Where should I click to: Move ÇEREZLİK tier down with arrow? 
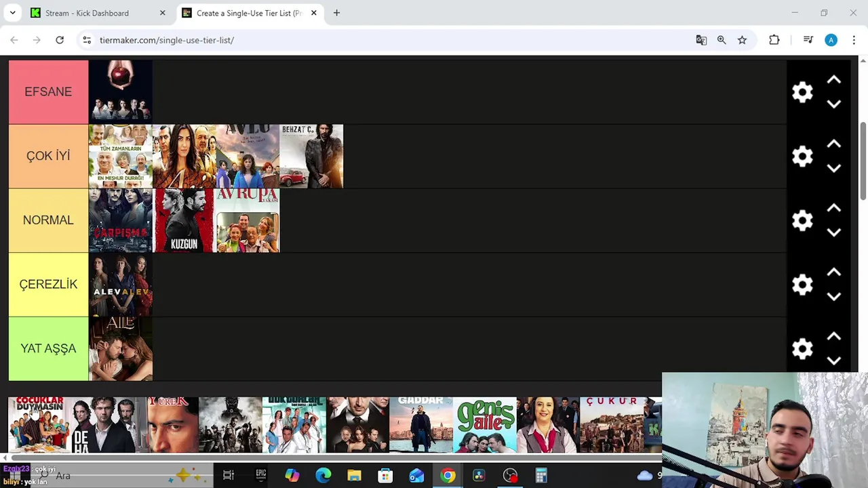click(x=834, y=296)
